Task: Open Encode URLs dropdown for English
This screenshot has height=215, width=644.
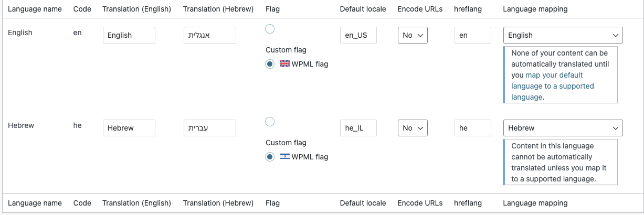Action: (413, 35)
